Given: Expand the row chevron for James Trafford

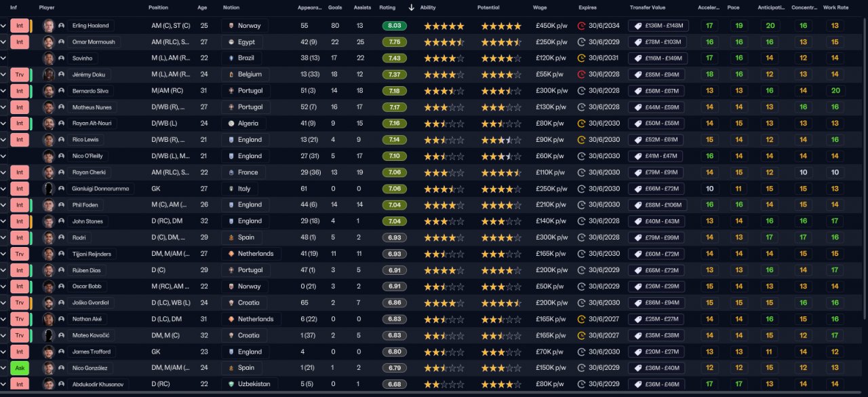Looking at the screenshot, I should click(x=3, y=352).
